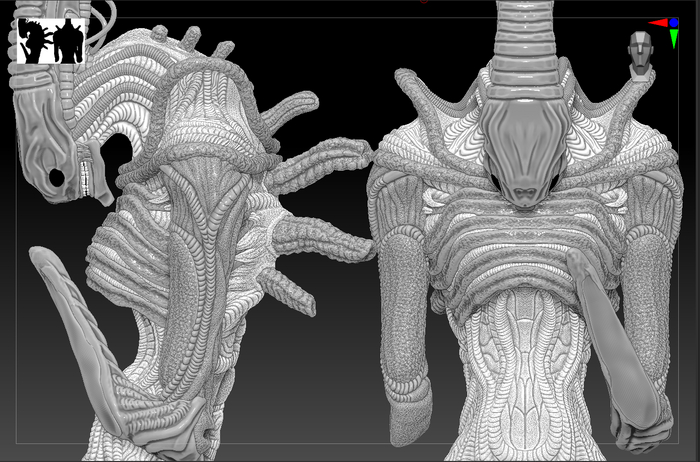Image resolution: width=700 pixels, height=462 pixels.
Task: Snap view using the red axis cone
Action: (658, 23)
